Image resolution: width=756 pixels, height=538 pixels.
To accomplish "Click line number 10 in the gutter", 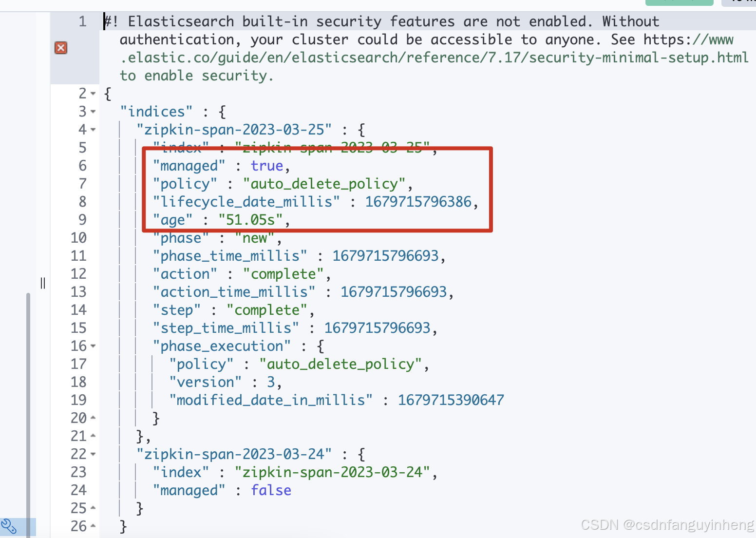I will pos(78,238).
